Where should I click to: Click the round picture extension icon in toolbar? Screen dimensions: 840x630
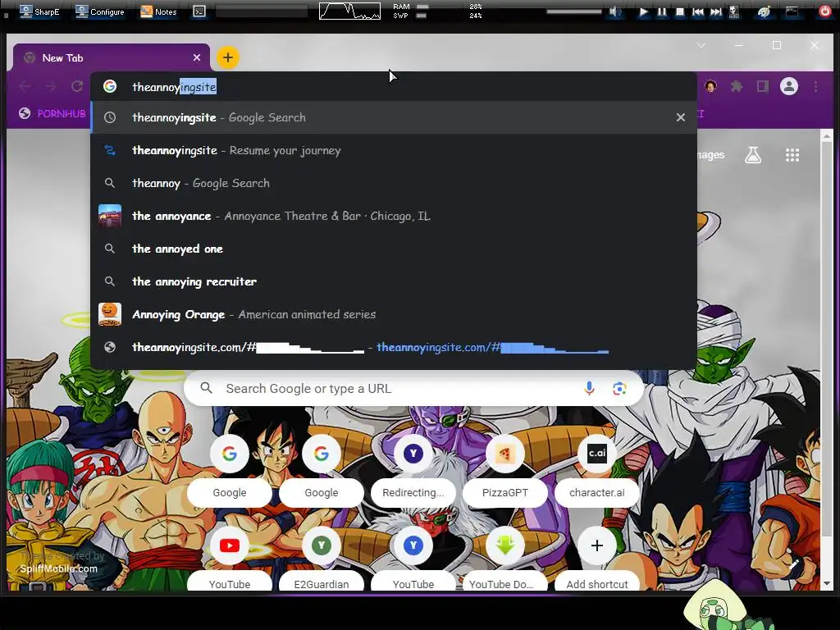[x=710, y=86]
